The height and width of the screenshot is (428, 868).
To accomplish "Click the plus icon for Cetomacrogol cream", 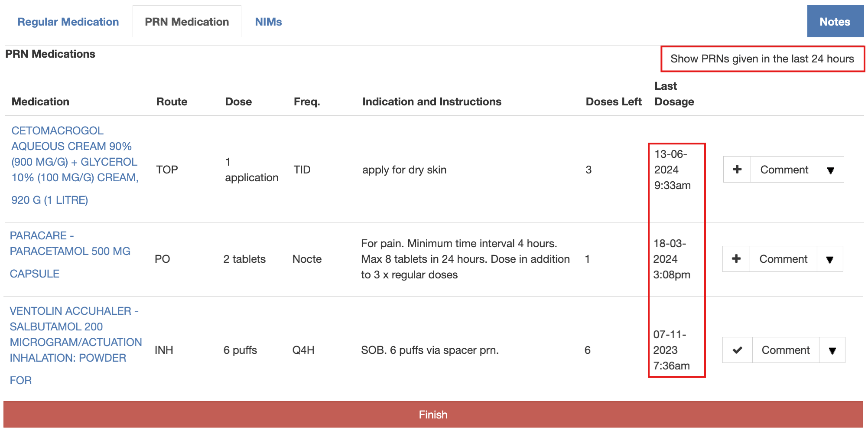I will tap(737, 170).
